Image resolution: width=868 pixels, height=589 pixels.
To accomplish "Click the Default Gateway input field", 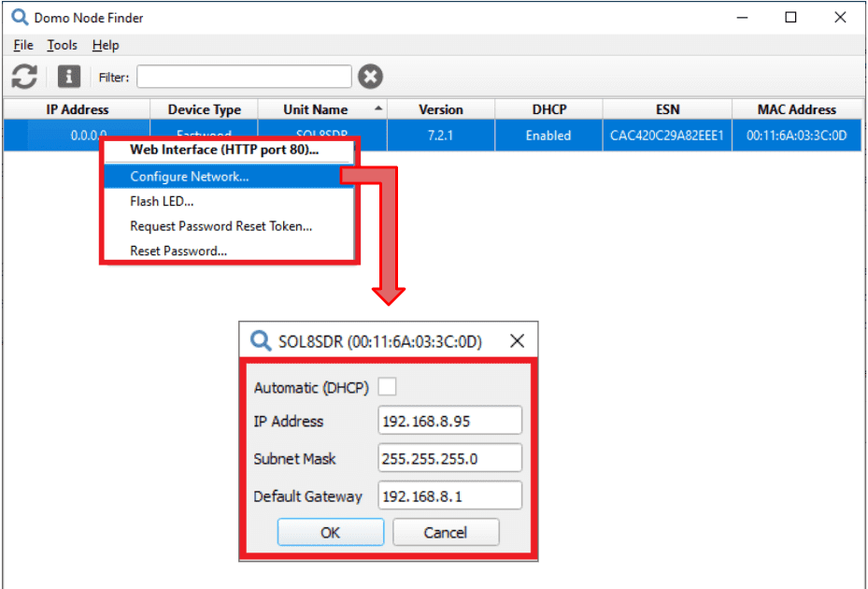I will (449, 496).
